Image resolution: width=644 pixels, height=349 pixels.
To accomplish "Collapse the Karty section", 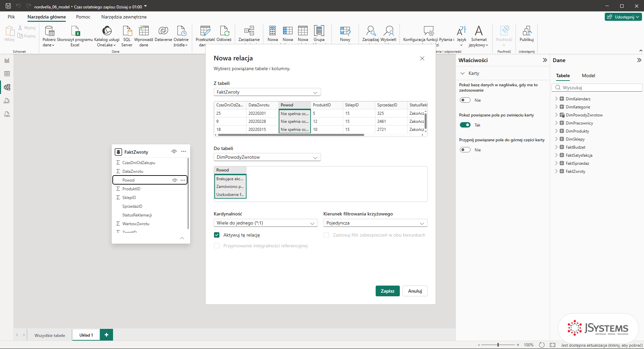I will (463, 73).
